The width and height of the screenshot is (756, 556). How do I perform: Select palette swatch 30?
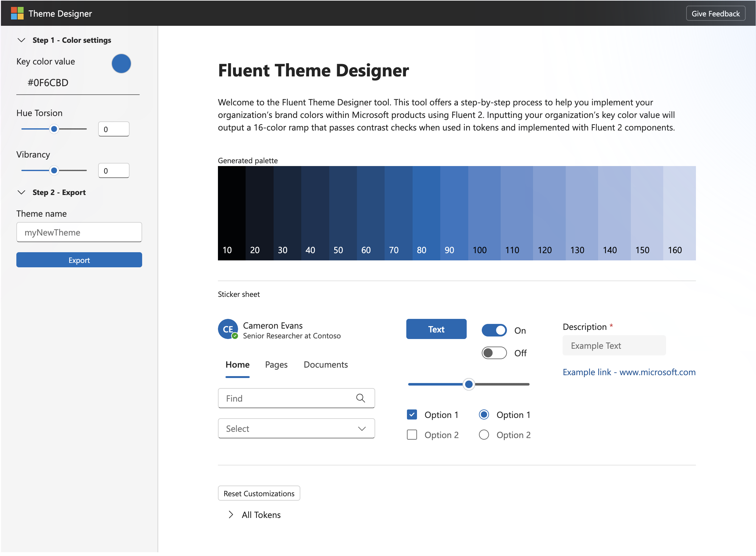[287, 213]
